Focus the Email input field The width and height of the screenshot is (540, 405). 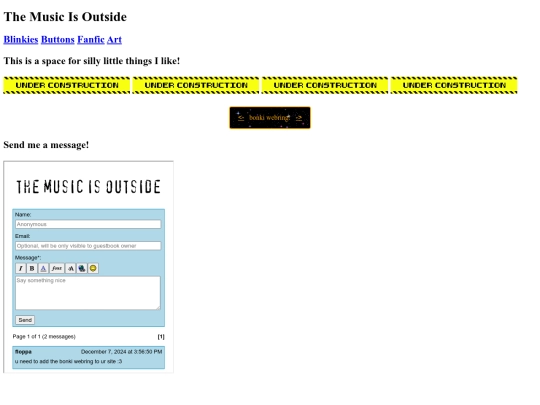coord(88,246)
